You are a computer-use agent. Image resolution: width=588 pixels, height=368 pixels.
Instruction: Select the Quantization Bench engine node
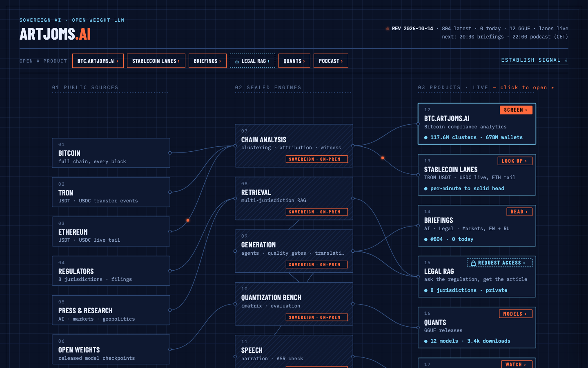pos(294,304)
